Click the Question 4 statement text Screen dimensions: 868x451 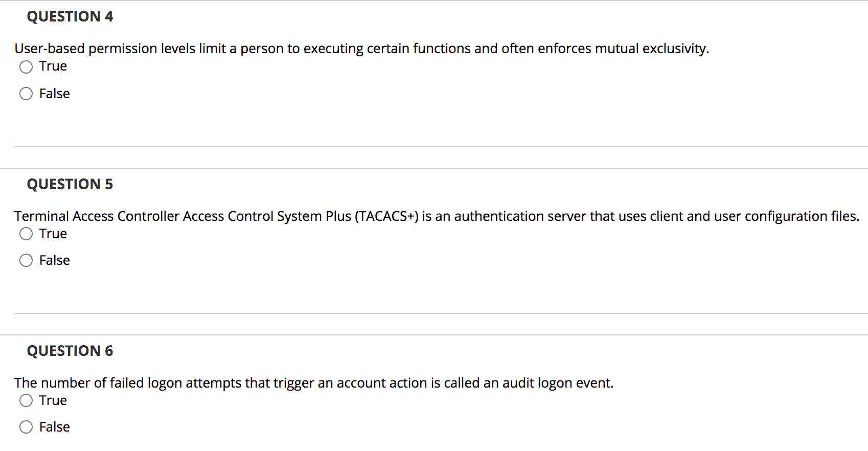(361, 49)
